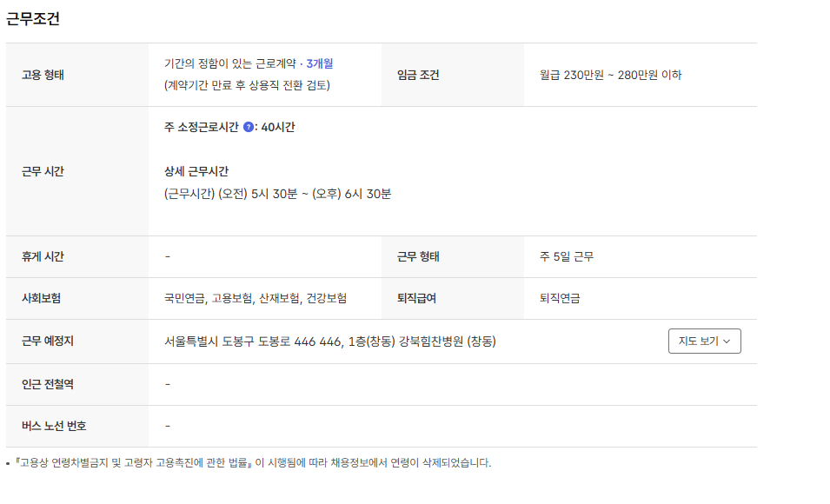Click the 상세 근무시간 subheading
This screenshot has width=830, height=504.
(196, 171)
